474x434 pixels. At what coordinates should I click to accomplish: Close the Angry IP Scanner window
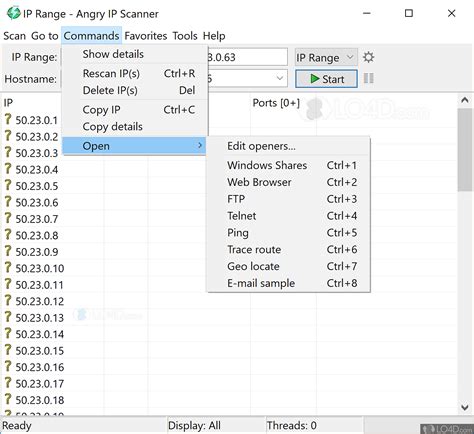(452, 13)
